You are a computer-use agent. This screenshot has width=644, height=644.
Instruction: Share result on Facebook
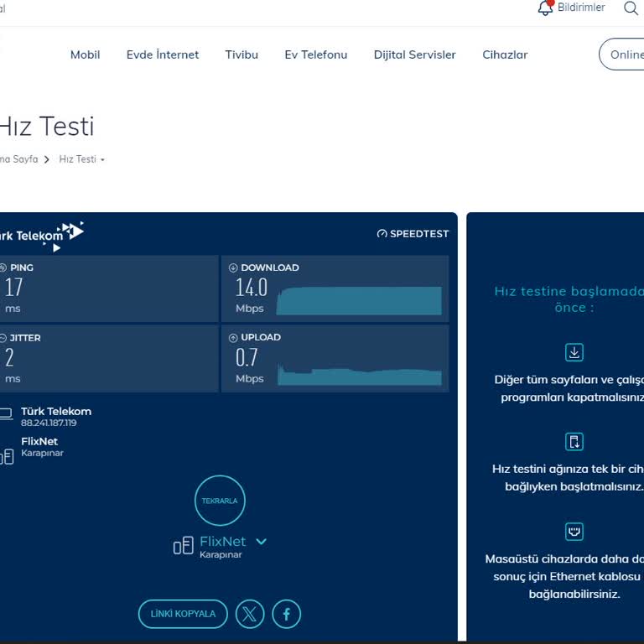tap(286, 614)
